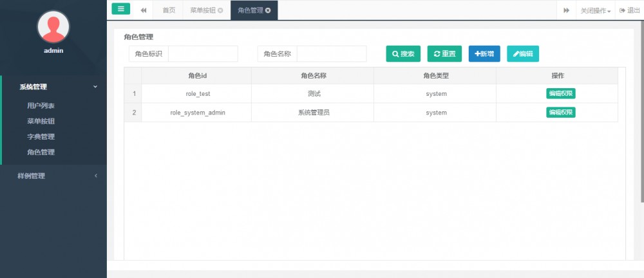The height and width of the screenshot is (278, 644).
Task: Click the 角色类型 column header
Action: 435,75
